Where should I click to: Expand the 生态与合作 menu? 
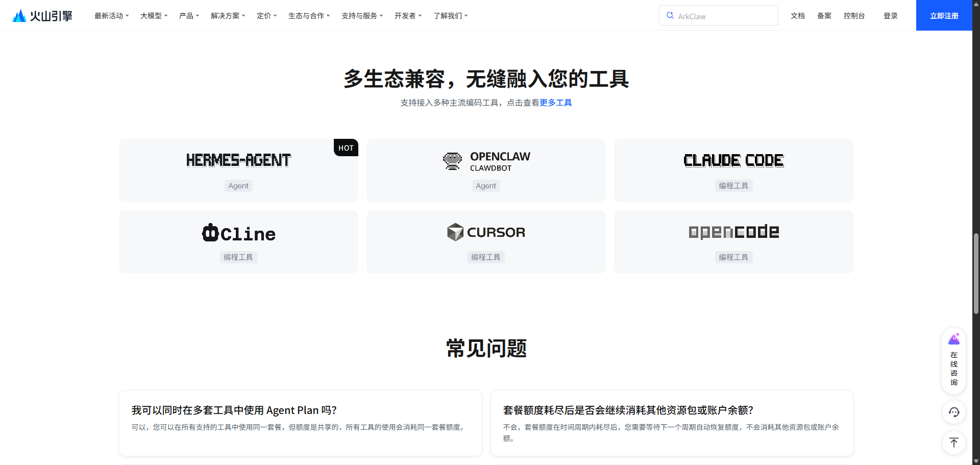coord(309,16)
